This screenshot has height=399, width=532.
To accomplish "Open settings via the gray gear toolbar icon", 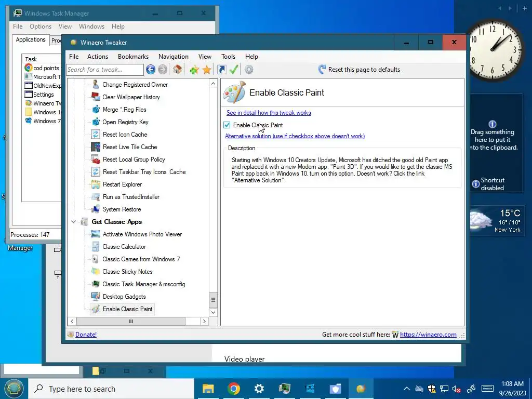I will point(249,70).
